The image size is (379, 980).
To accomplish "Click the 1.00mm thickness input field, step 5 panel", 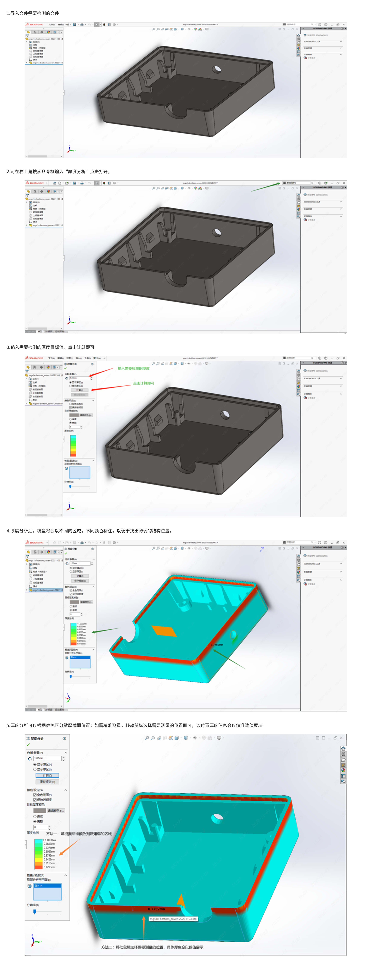I will 47,758.
